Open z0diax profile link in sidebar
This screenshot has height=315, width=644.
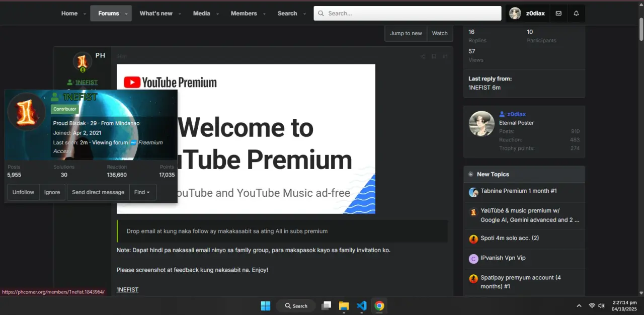pos(516,114)
